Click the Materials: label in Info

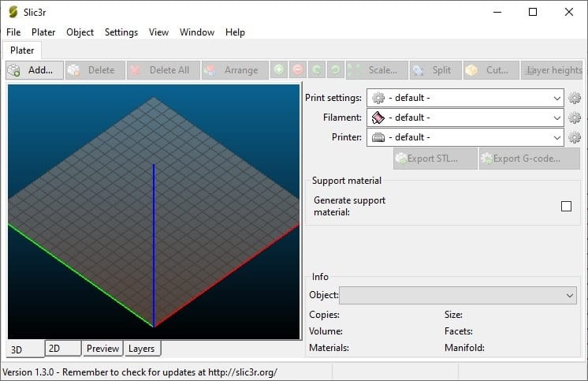coord(329,348)
